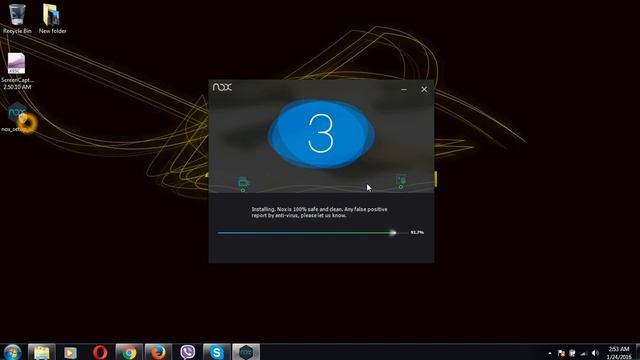
Task: Launch Opera browser from taskbar
Action: (100, 352)
